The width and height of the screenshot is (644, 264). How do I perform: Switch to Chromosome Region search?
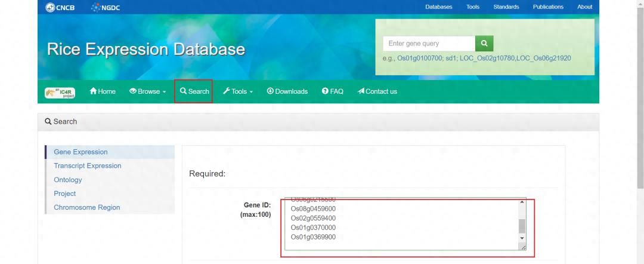[87, 208]
